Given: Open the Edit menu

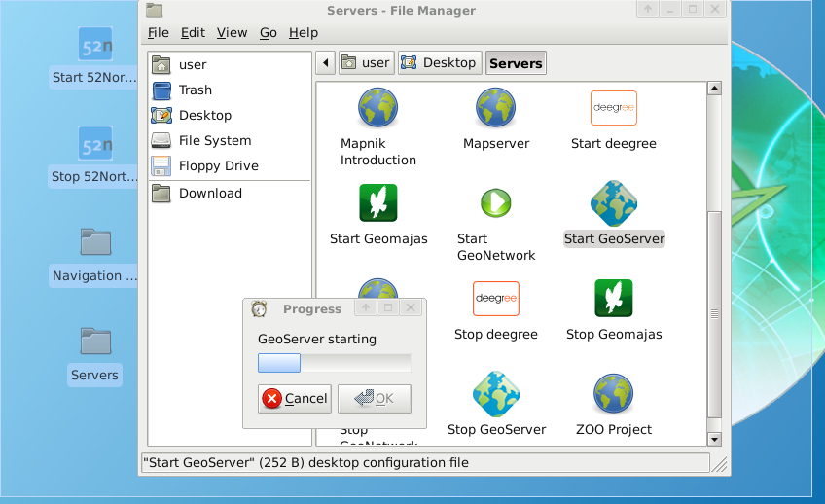Looking at the screenshot, I should (193, 33).
